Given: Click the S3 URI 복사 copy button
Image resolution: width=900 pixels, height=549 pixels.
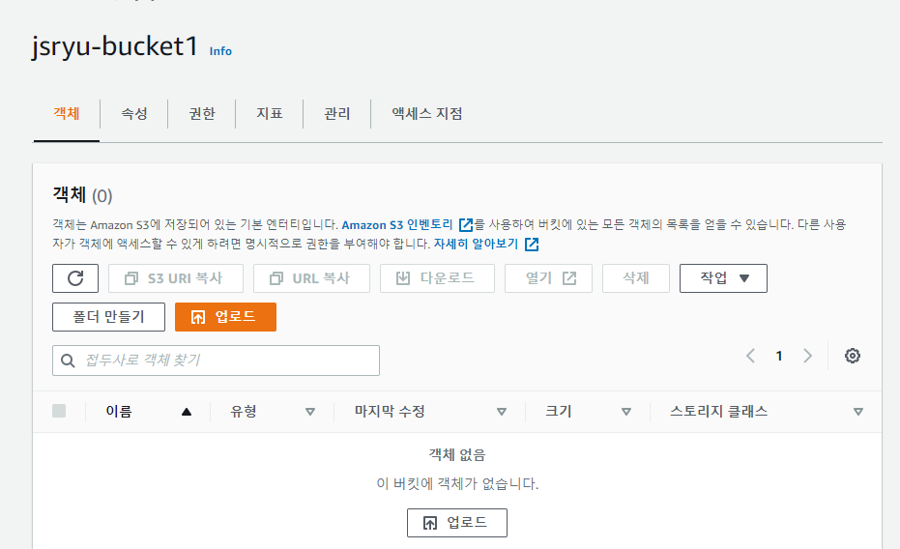Looking at the screenshot, I should click(175, 278).
